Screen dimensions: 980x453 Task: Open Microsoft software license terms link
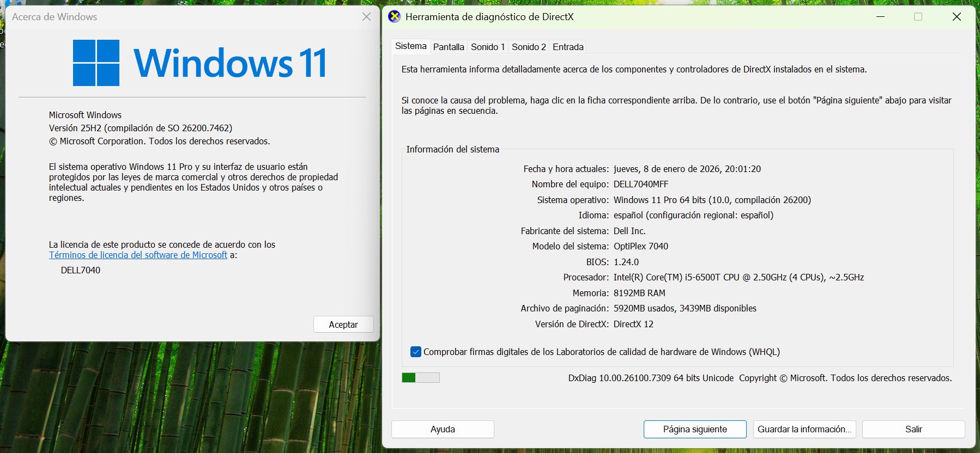(x=138, y=255)
